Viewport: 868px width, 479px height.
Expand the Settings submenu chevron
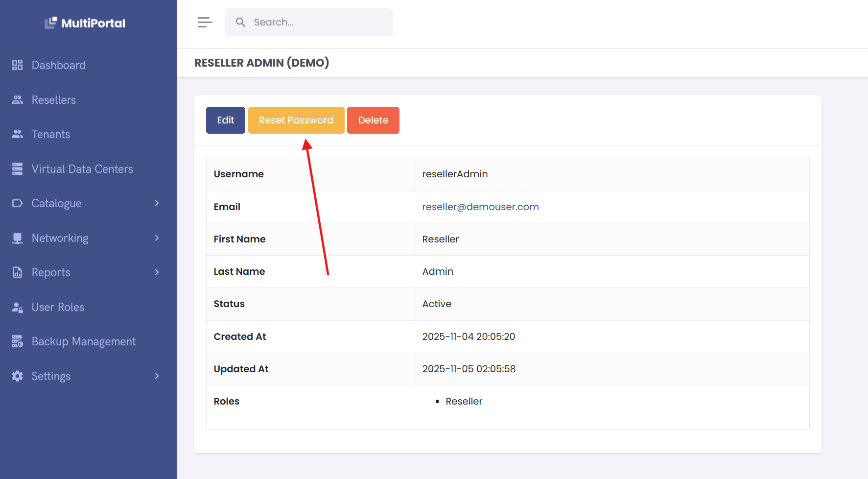157,376
